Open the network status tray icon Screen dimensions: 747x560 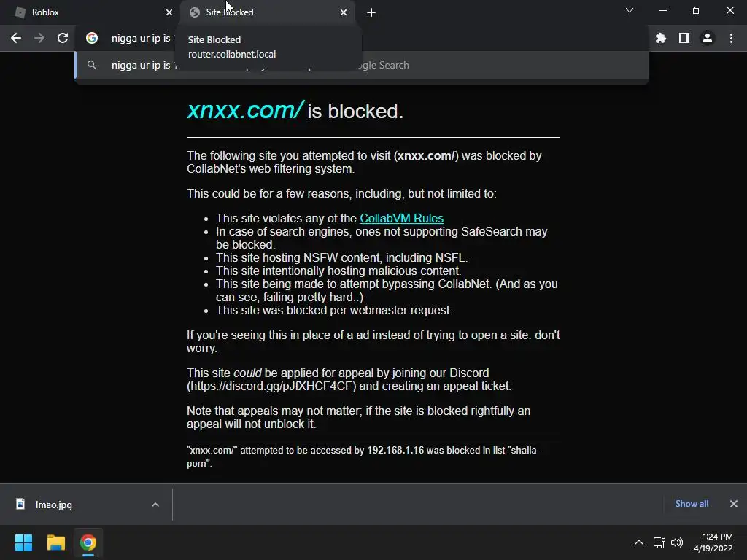click(x=659, y=542)
